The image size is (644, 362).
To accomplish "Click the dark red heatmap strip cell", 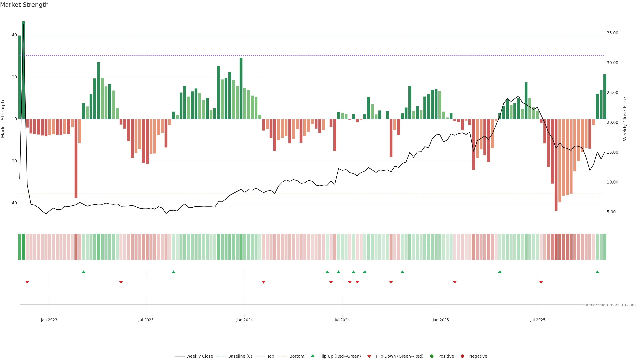I will pyautogui.click(x=556, y=247).
